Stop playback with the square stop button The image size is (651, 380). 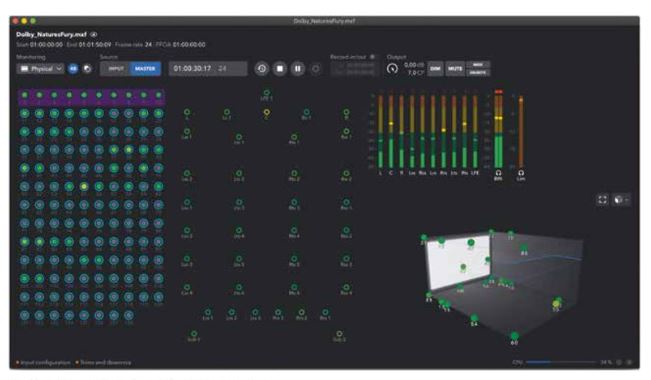[280, 69]
